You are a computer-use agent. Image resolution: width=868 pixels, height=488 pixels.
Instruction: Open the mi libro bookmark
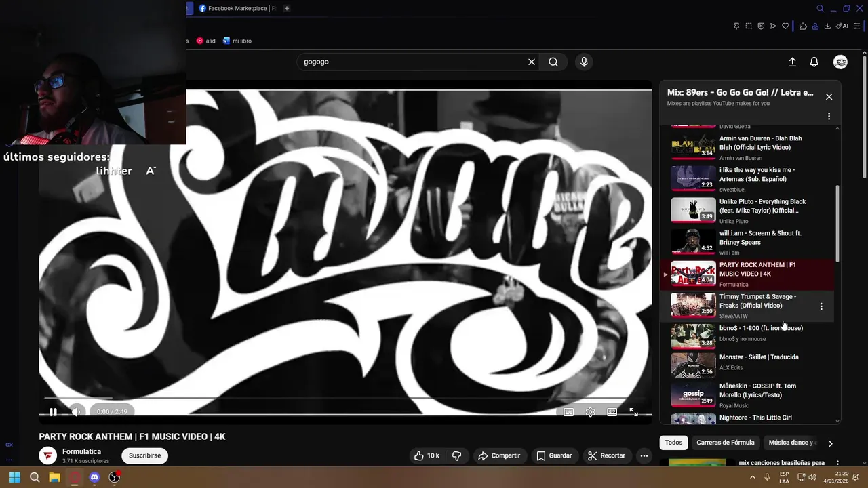pyautogui.click(x=237, y=41)
